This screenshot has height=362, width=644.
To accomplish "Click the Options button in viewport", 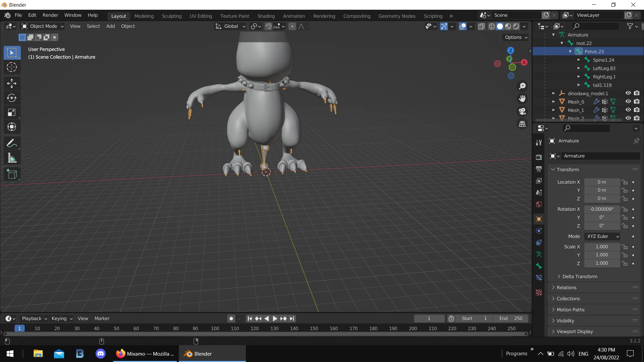I will tap(516, 37).
